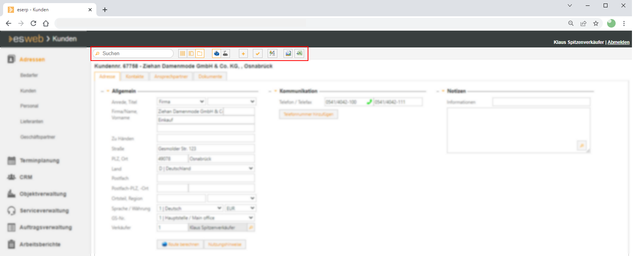Switch to the table grid view icon
The height and width of the screenshot is (256, 644).
(x=182, y=54)
